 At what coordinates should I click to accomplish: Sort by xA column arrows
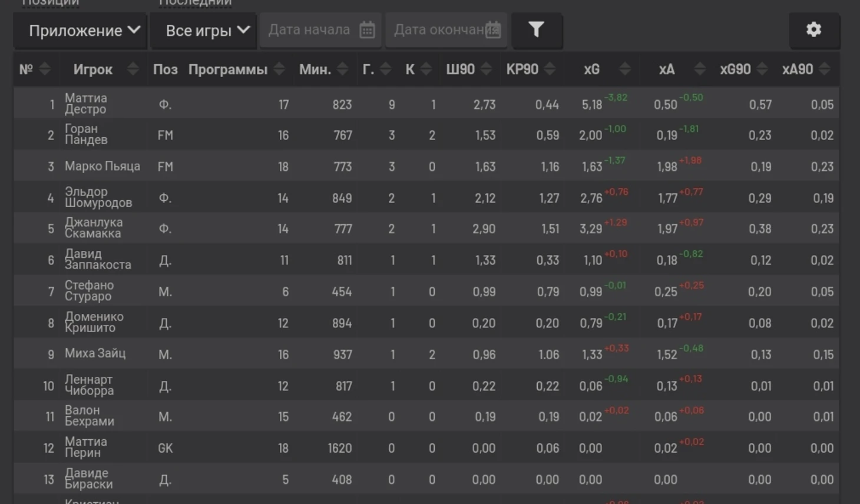coord(700,69)
